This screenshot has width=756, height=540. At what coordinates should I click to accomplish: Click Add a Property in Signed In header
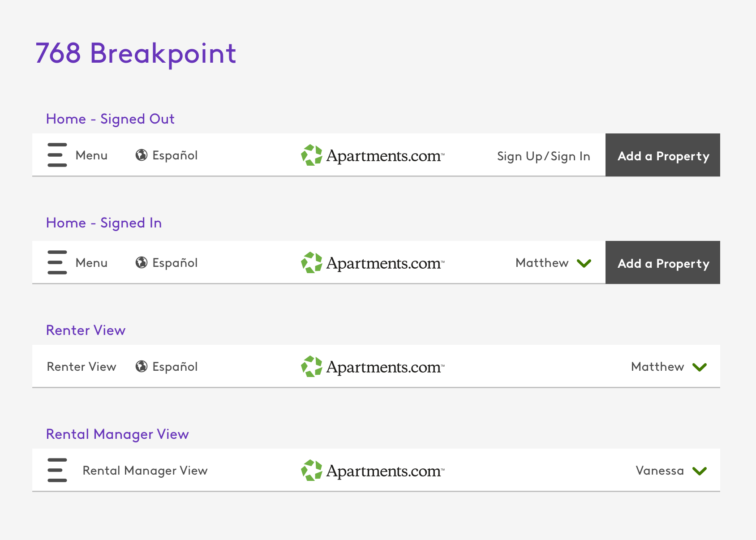pyautogui.click(x=663, y=262)
